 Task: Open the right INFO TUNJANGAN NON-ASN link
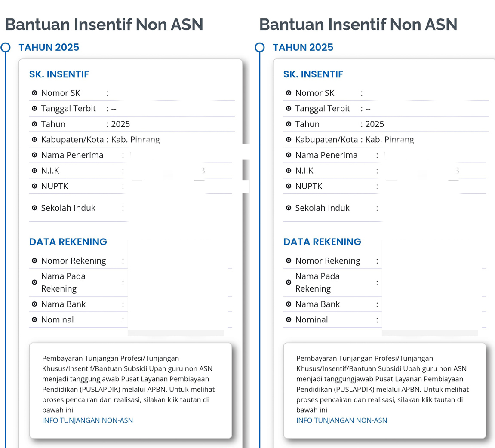[341, 420]
